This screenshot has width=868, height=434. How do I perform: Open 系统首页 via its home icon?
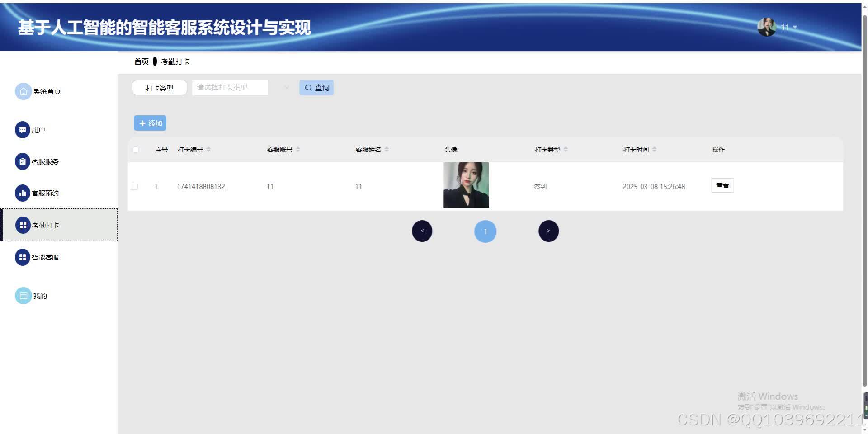[x=24, y=91]
